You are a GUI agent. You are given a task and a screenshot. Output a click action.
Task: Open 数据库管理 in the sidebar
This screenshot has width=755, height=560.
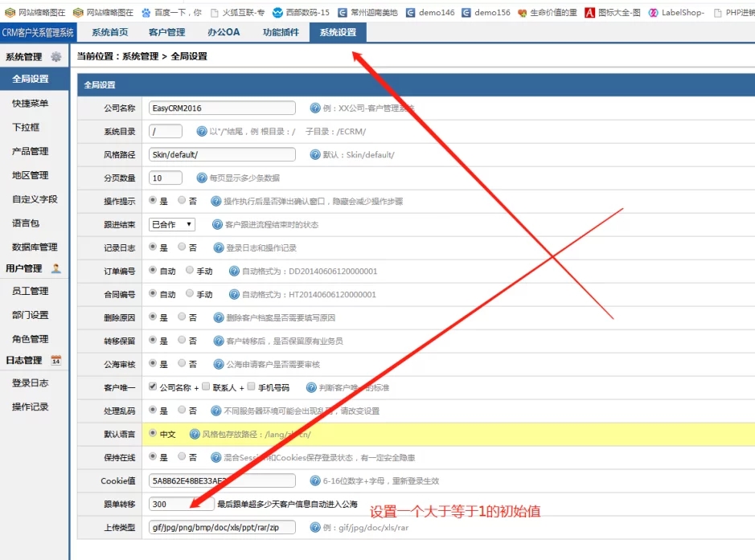(35, 247)
